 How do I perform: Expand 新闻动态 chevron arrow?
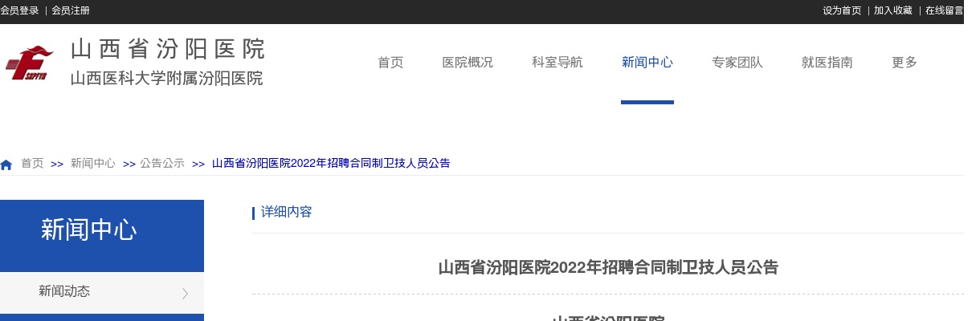(185, 293)
